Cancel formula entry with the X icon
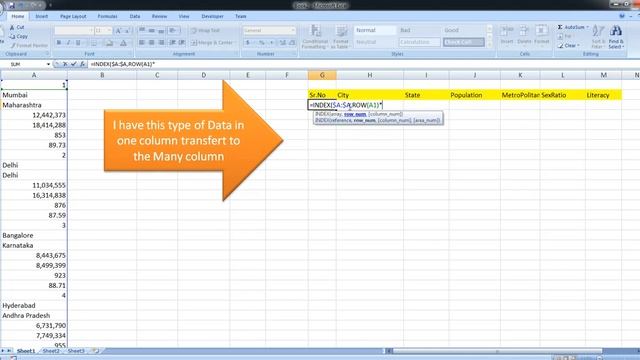 (x=65, y=64)
